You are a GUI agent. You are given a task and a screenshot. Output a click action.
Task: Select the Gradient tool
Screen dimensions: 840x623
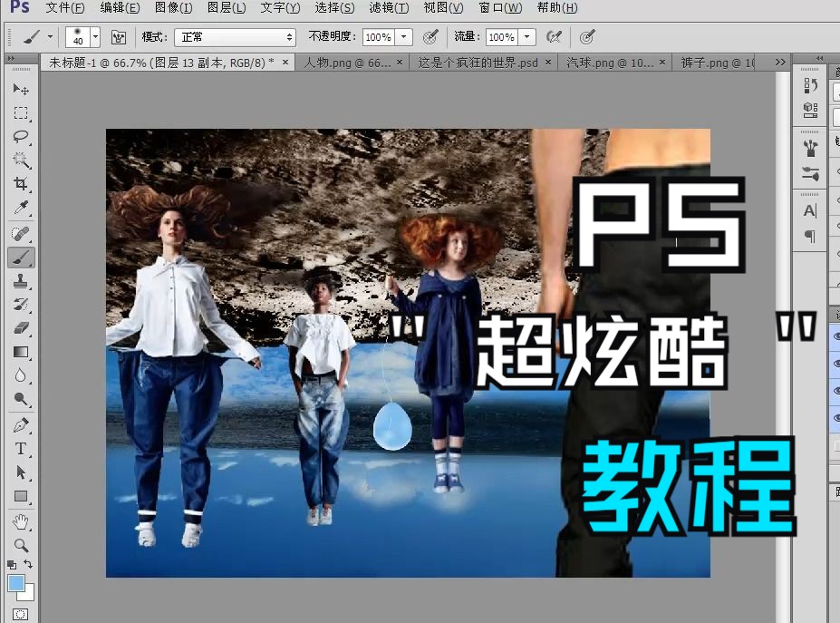(x=21, y=352)
